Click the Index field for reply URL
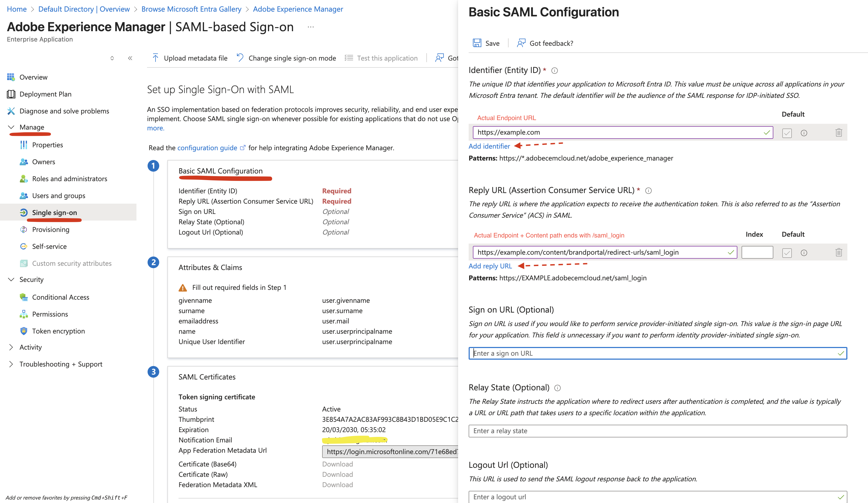Viewport: 868px width, 503px height. (757, 252)
